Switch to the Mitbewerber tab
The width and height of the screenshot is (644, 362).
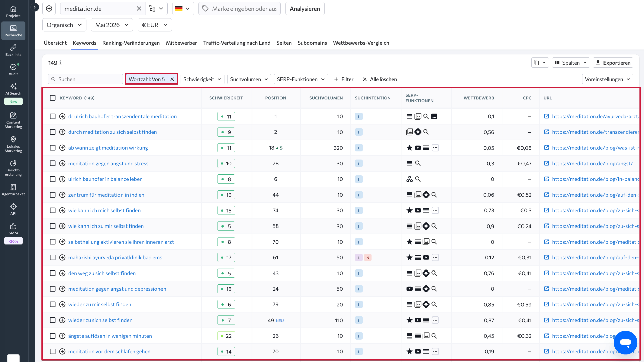[x=181, y=43]
